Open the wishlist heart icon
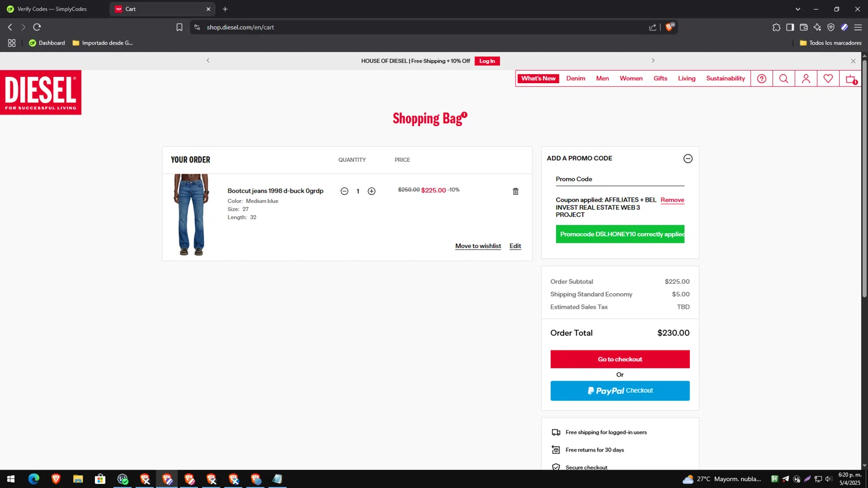Viewport: 868px width, 488px height. point(828,79)
